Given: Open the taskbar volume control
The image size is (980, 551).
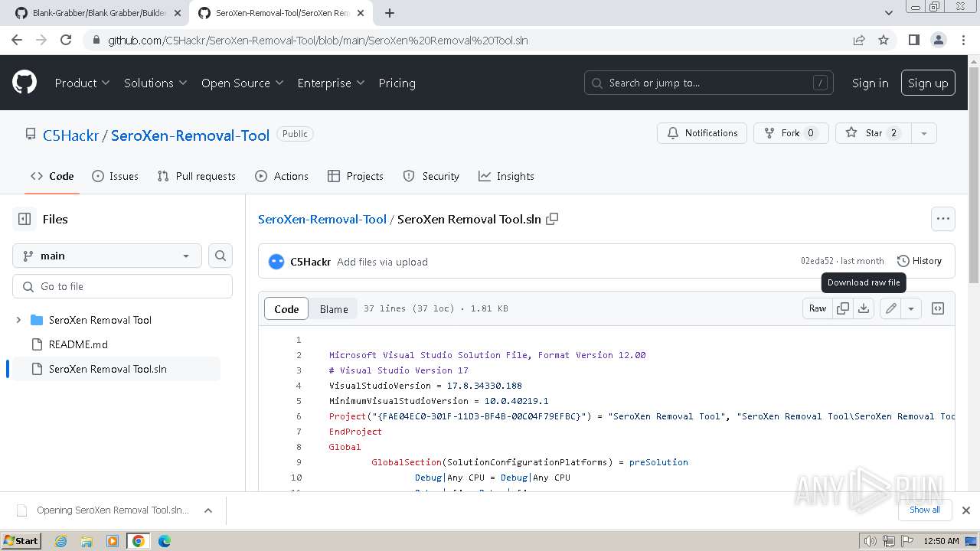Looking at the screenshot, I should (x=871, y=541).
